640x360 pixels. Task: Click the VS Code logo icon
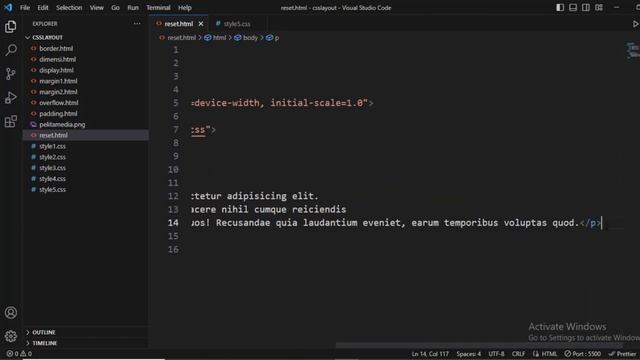[x=8, y=7]
